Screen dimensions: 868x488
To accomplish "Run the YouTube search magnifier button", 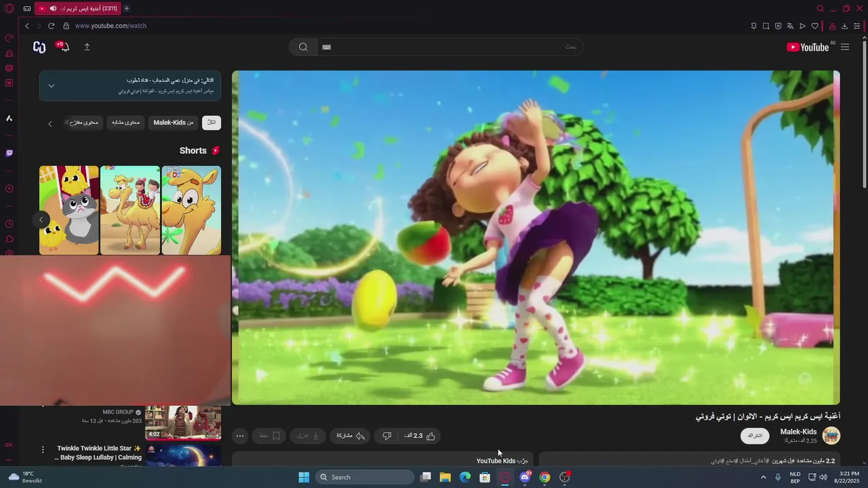I will tap(303, 47).
